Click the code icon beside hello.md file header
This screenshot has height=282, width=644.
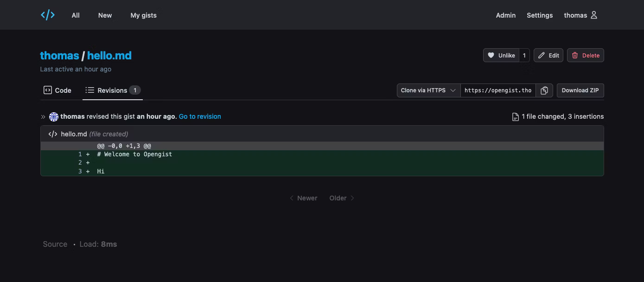pos(53,134)
